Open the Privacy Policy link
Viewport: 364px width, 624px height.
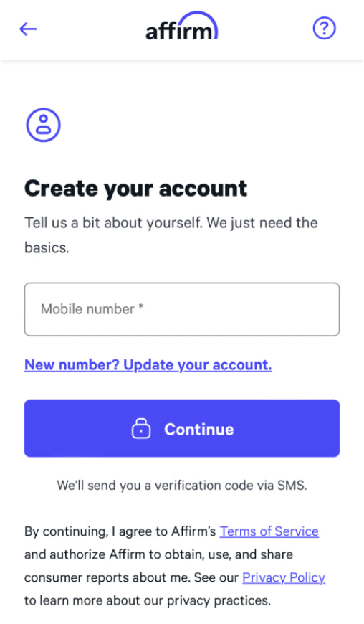click(284, 577)
